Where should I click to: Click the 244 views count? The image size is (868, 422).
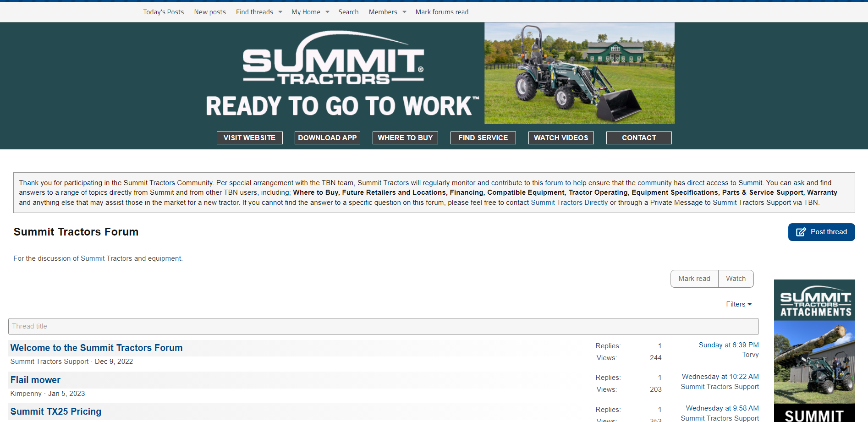coord(655,358)
